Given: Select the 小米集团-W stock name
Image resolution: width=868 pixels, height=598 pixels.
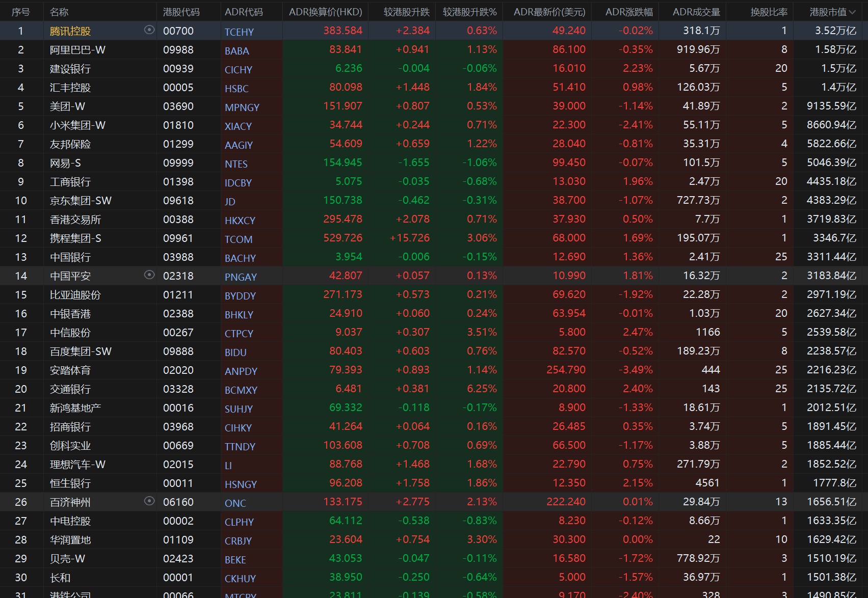Looking at the screenshot, I should tap(77, 125).
